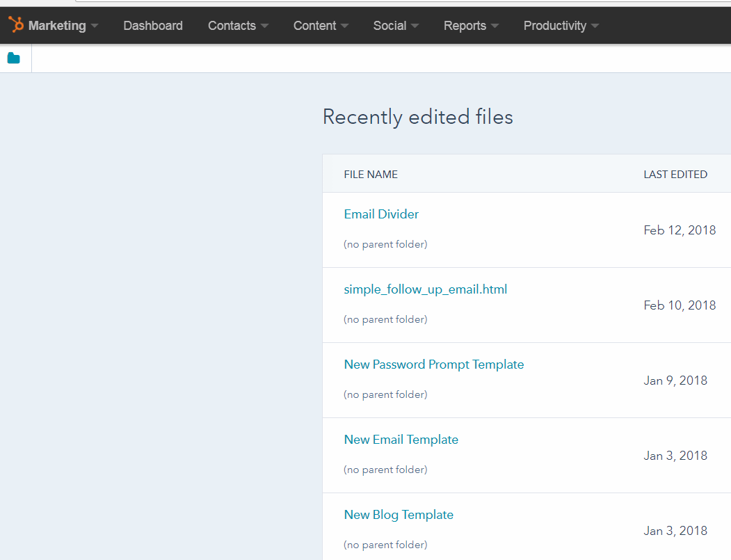Click the Recently edited files heading

pos(418,117)
